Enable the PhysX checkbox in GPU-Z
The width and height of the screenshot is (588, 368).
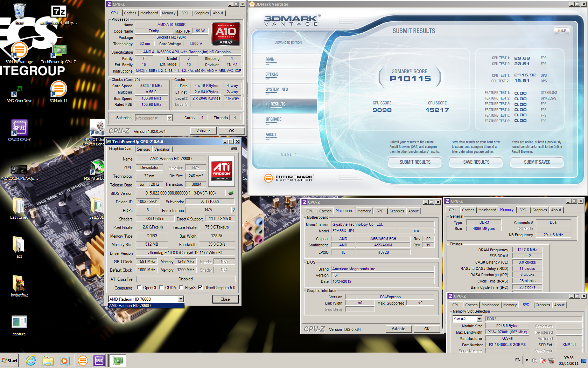[x=181, y=288]
